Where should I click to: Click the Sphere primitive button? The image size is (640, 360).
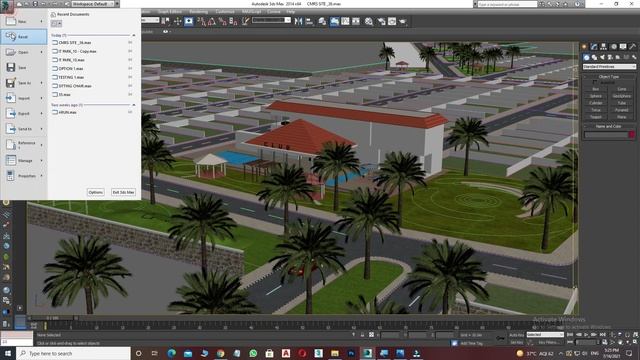(x=596, y=96)
